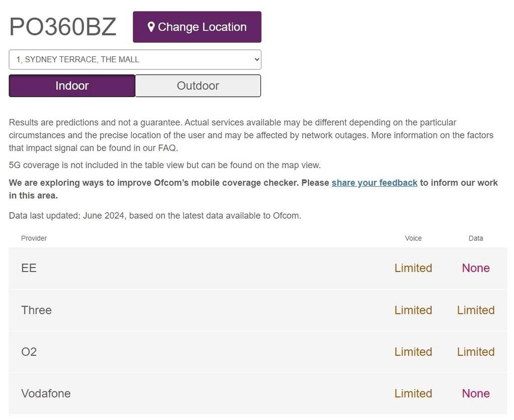Switch to Outdoor coverage view
Image resolution: width=514 pixels, height=420 pixels.
(x=198, y=86)
